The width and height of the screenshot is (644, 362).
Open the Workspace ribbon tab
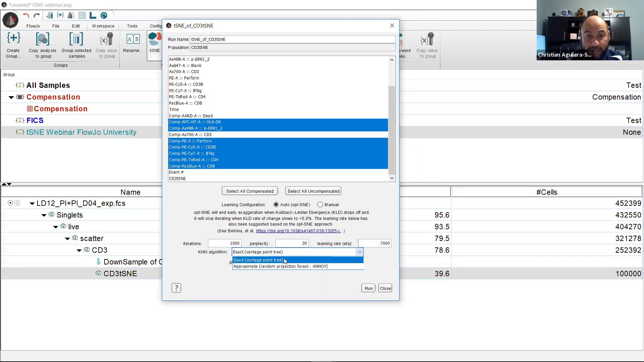103,26
